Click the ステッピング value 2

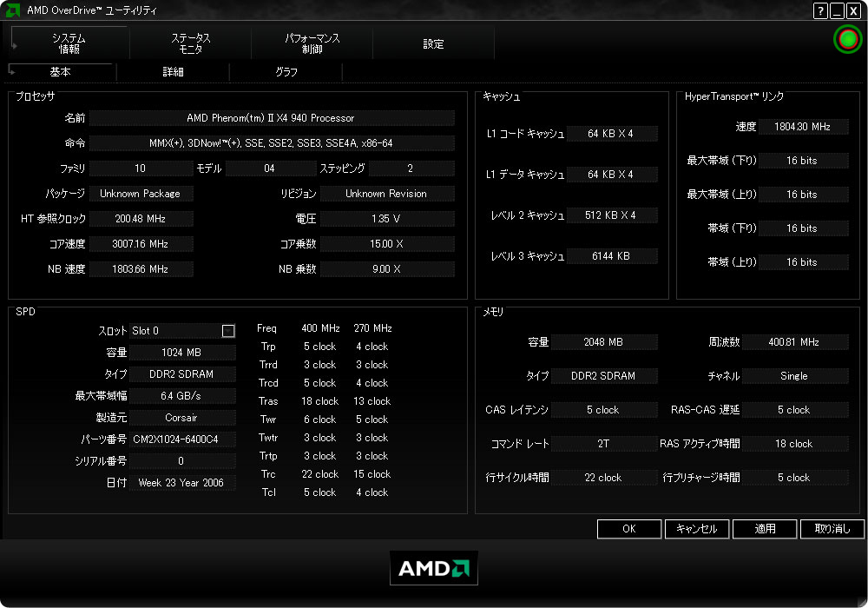[411, 169]
